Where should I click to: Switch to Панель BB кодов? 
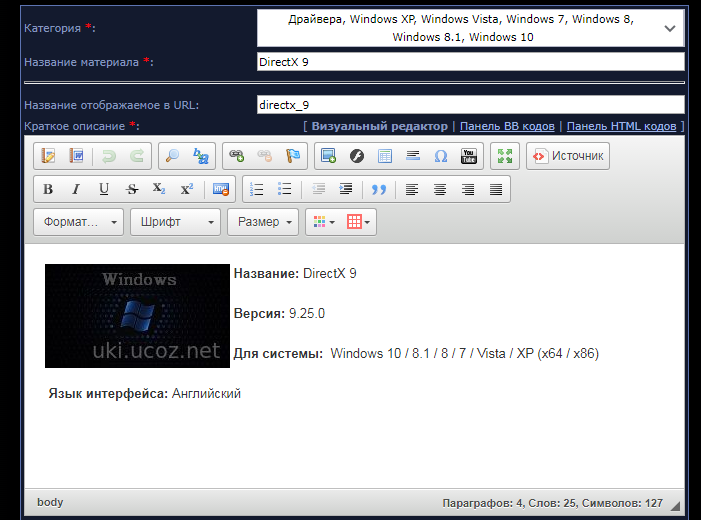coord(507,126)
